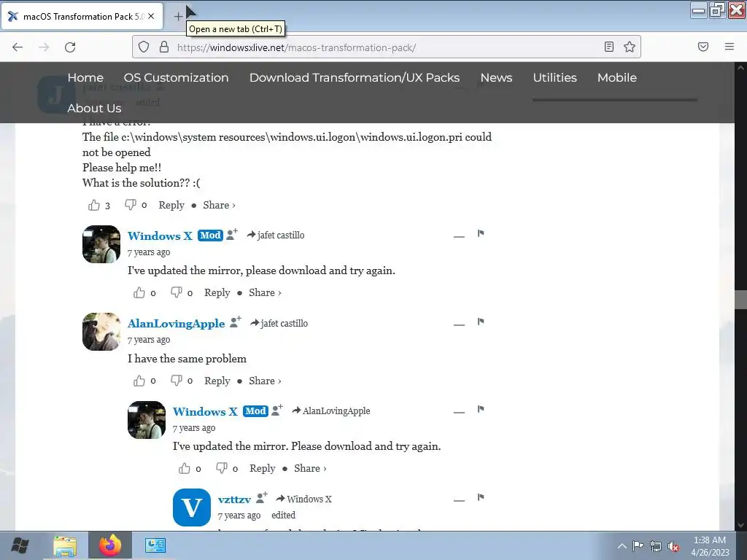Image resolution: width=747 pixels, height=560 pixels.
Task: Open AlanLovingApple profile link
Action: pos(177,323)
